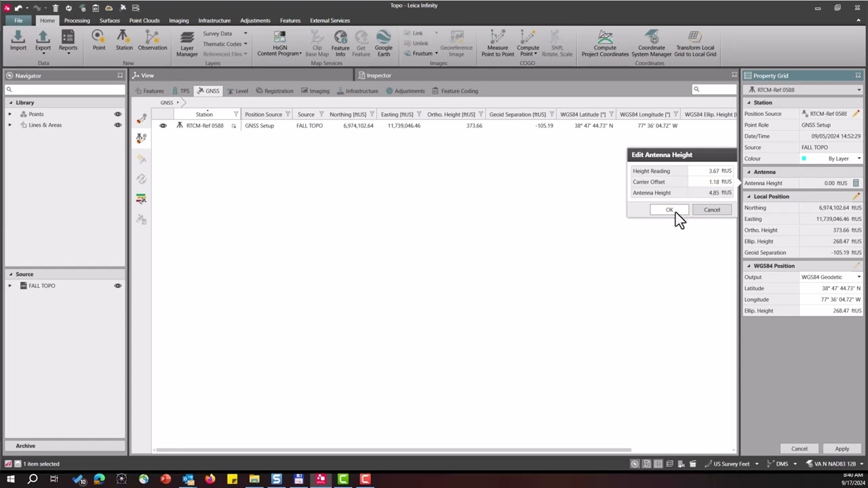Image resolution: width=868 pixels, height=488 pixels.
Task: Select the Measure Point to Point tool
Action: [x=498, y=43]
